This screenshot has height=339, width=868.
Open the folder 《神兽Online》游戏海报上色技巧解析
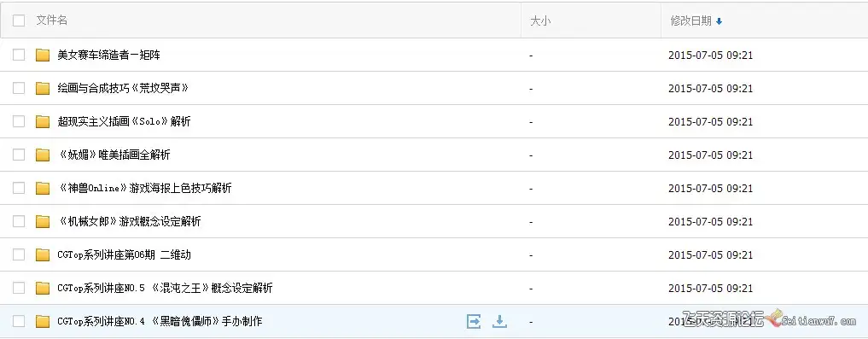(x=144, y=189)
